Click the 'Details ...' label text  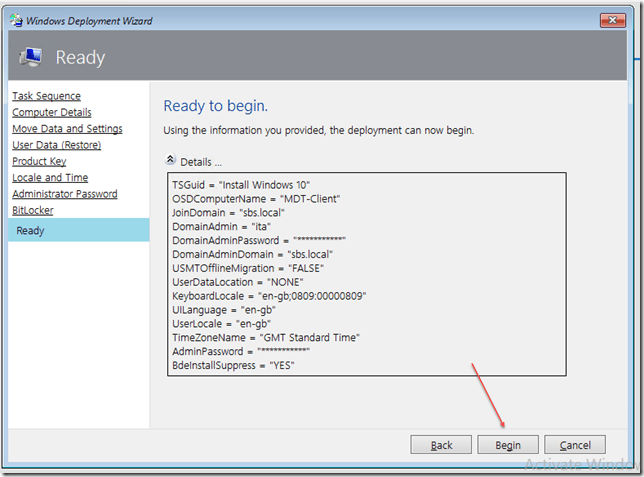[x=201, y=161]
